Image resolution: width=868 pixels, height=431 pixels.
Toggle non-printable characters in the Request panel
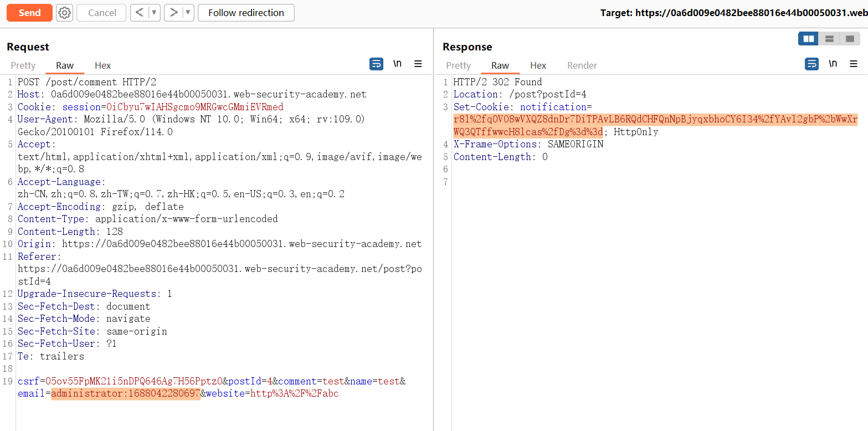click(x=397, y=64)
